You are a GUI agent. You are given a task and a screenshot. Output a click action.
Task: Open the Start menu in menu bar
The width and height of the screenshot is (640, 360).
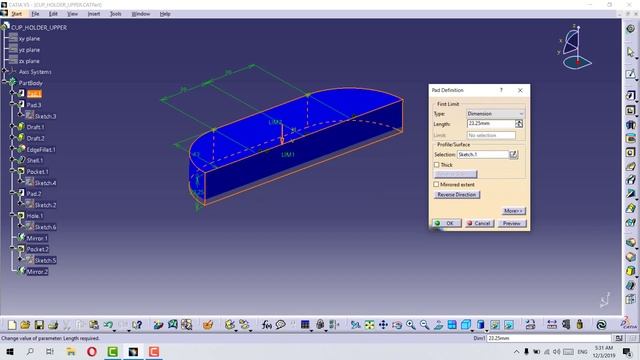click(16, 14)
